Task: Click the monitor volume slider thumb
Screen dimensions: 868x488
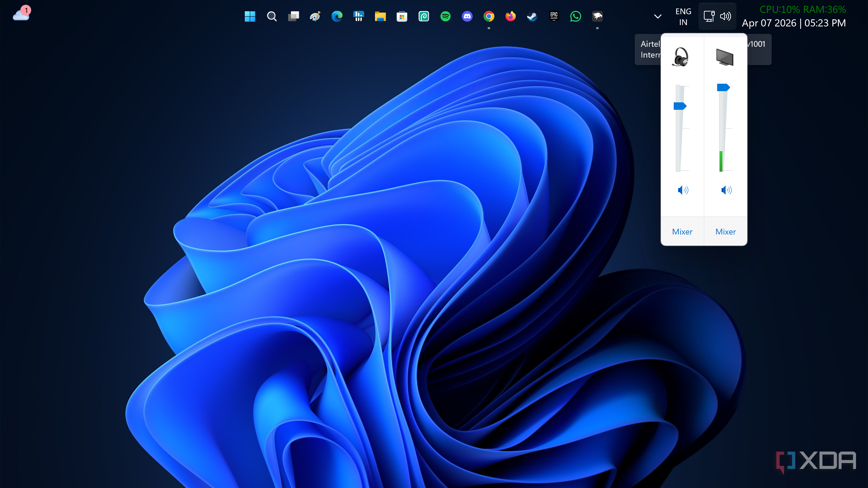Action: [723, 87]
